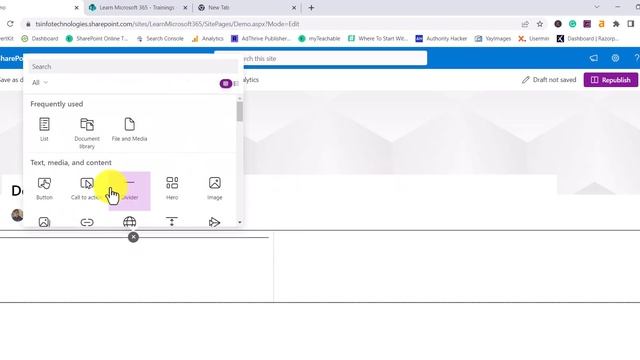Open a new browser tab
This screenshot has height=360, width=640.
click(x=311, y=7)
